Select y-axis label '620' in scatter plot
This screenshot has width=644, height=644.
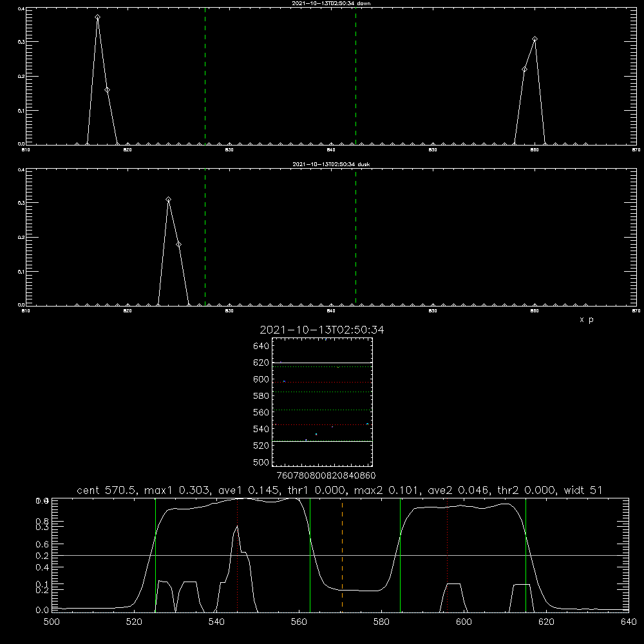tap(261, 363)
